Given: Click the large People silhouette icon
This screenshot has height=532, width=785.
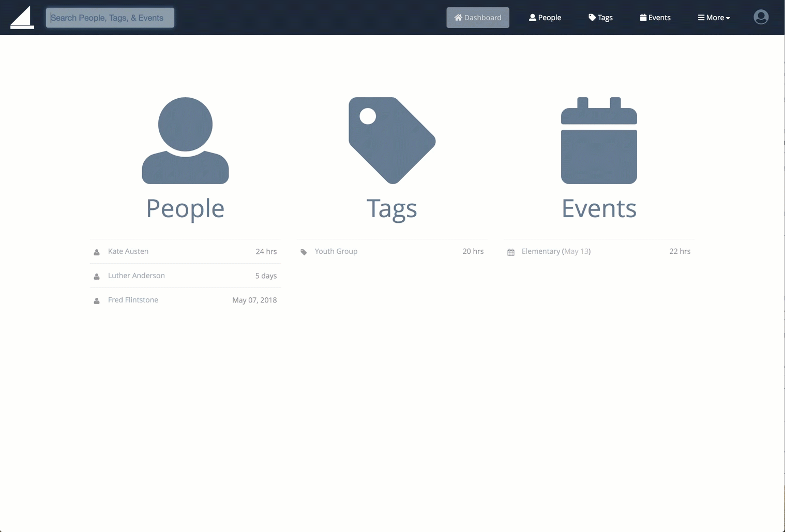Looking at the screenshot, I should [x=185, y=140].
